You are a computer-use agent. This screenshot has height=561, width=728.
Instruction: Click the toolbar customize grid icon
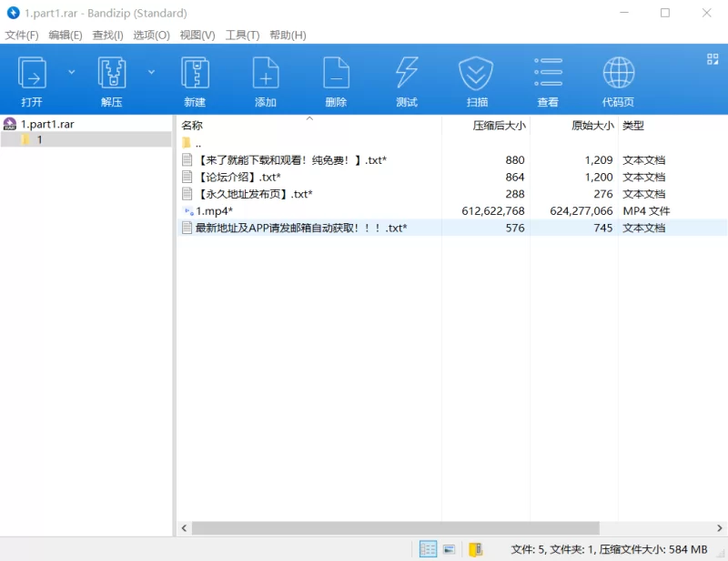pyautogui.click(x=713, y=59)
